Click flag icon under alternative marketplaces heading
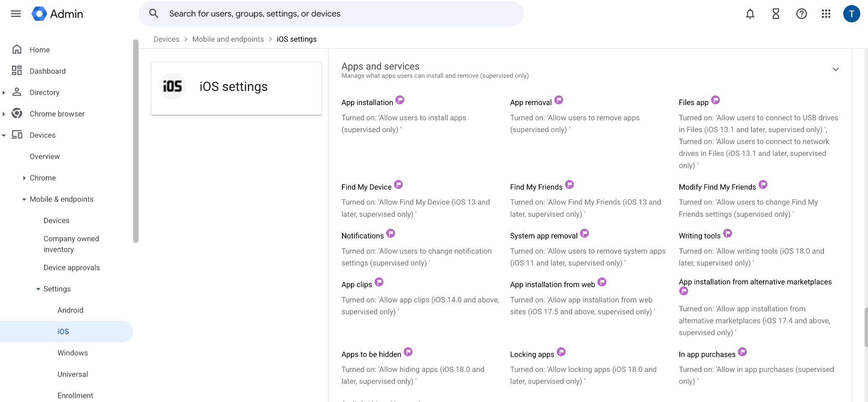 click(684, 291)
